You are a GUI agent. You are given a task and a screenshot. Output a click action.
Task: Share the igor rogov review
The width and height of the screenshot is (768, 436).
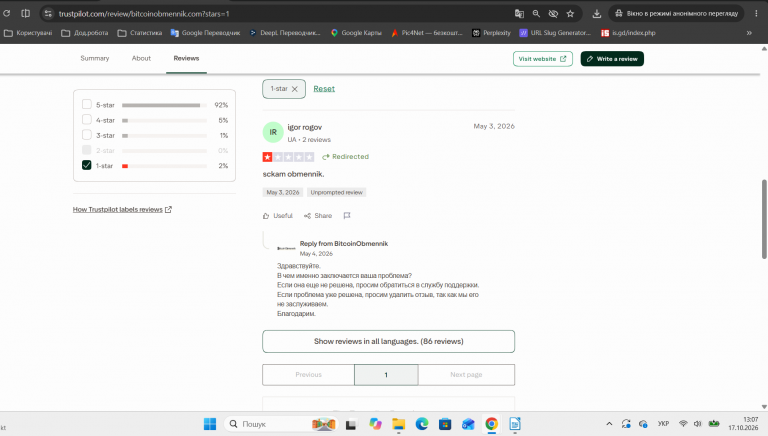coord(318,216)
